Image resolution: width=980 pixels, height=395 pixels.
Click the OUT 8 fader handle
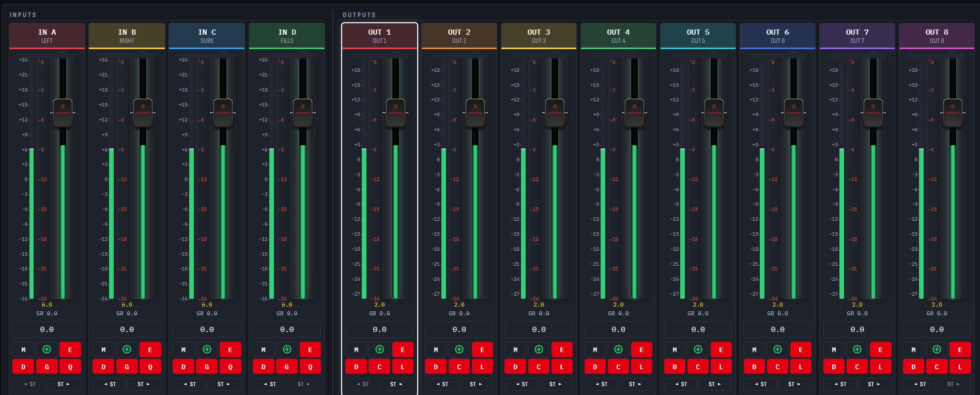tap(953, 113)
